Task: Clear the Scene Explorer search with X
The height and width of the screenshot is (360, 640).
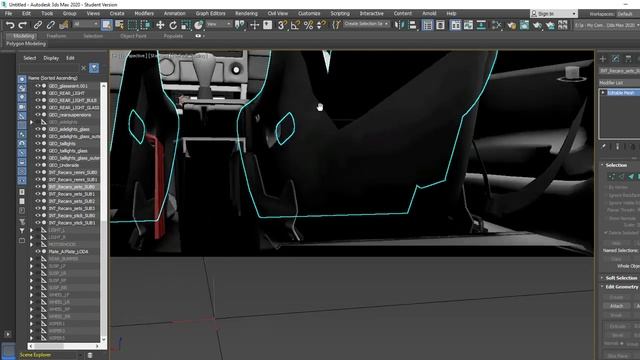Action: coord(84,68)
